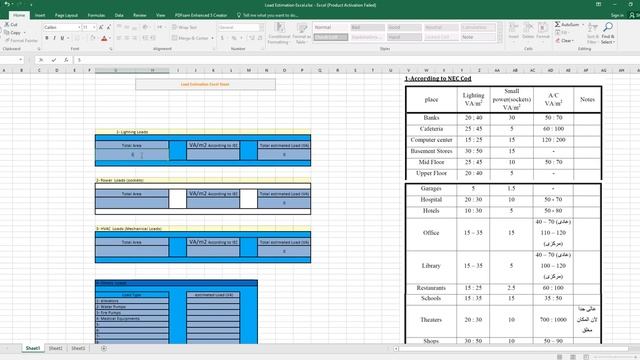Image resolution: width=640 pixels, height=360 pixels.
Task: Click the Clear eraser command
Action: click(564, 41)
